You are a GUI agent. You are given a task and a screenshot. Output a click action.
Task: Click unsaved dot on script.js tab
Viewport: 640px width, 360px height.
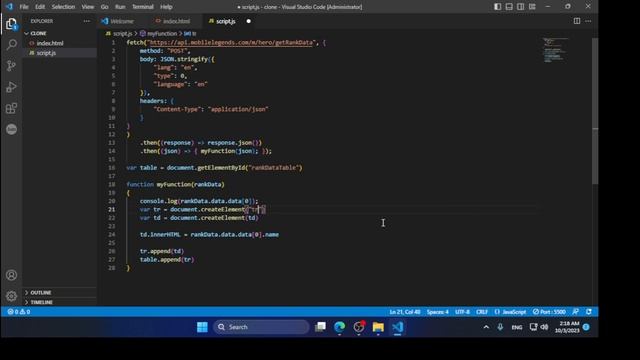click(x=249, y=21)
